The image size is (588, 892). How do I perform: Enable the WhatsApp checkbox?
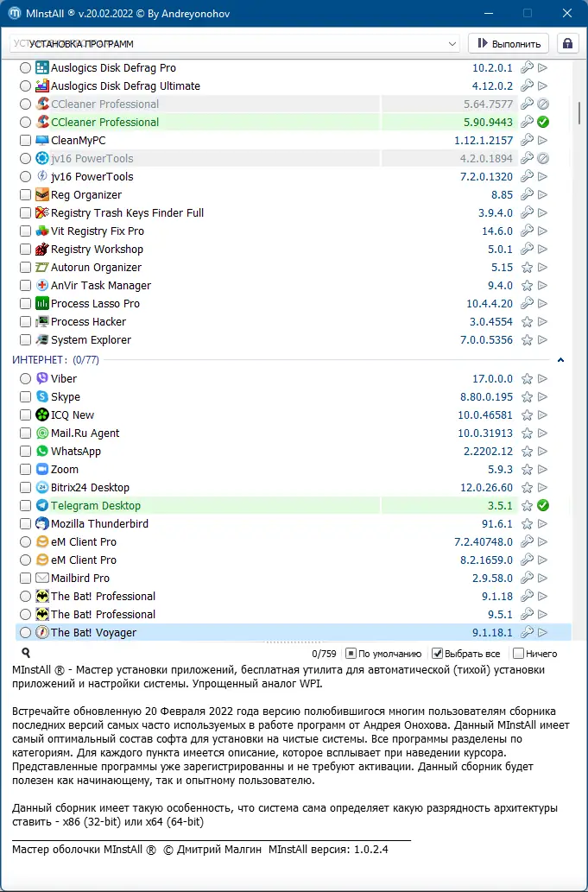26,452
